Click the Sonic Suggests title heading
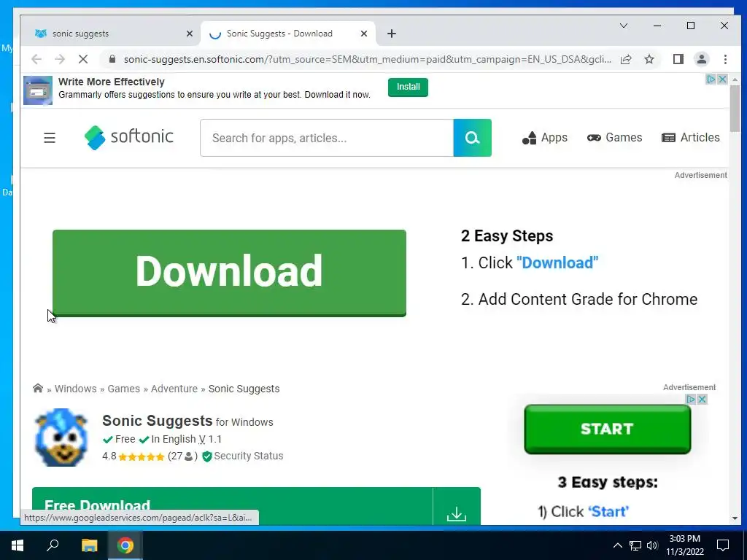 click(158, 421)
